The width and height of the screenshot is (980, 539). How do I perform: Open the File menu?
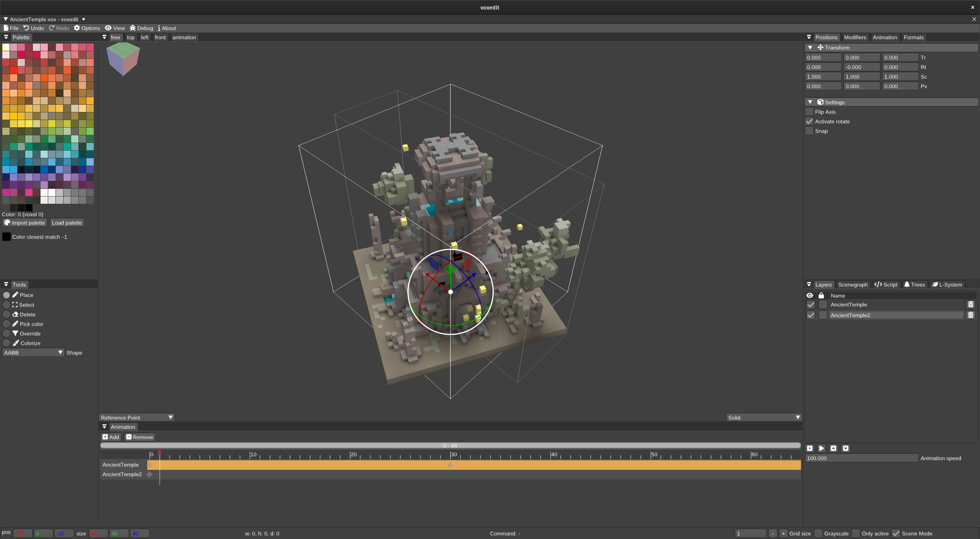11,28
